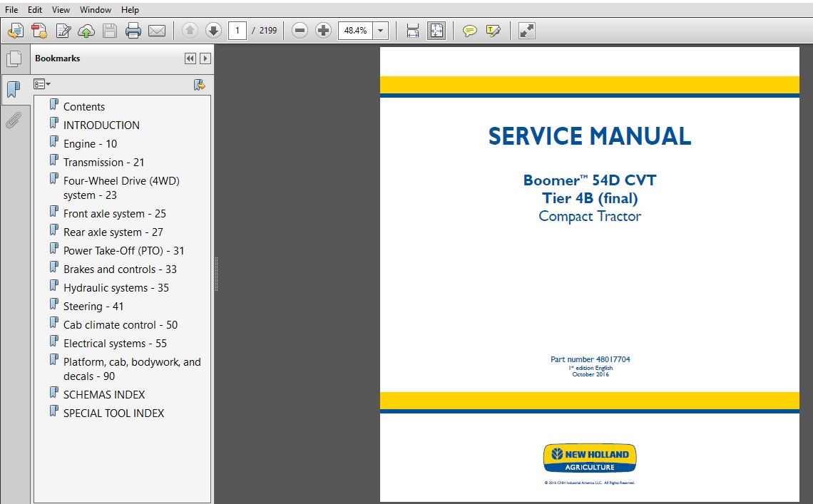Open Brakes and controls - 33 bookmark
The height and width of the screenshot is (504, 813).
click(120, 269)
